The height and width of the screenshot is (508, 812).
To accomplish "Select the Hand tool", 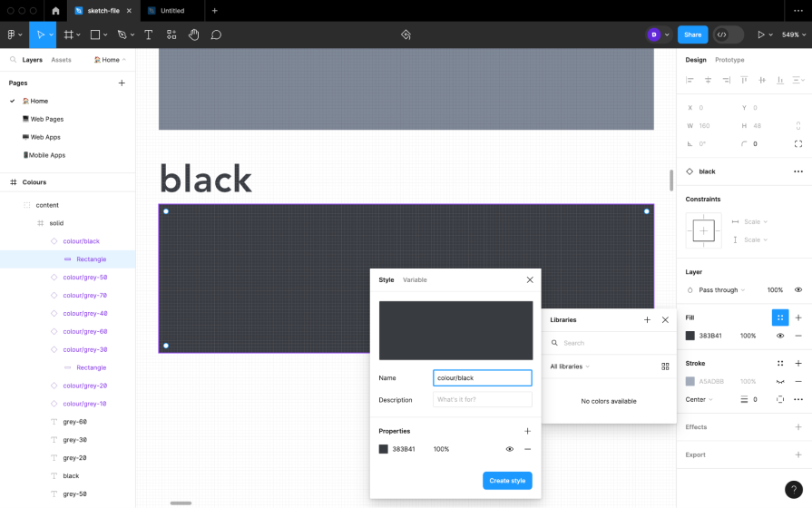I will (193, 34).
